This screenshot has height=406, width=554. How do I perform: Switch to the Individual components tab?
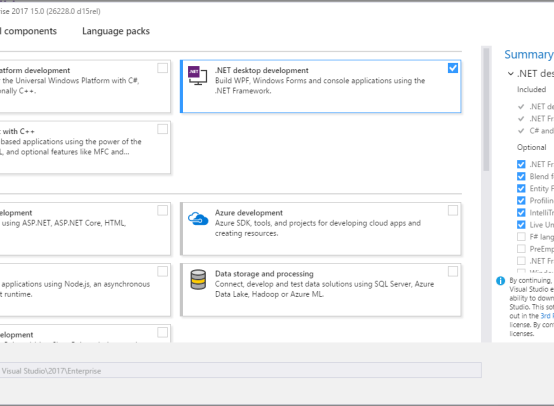coord(29,31)
